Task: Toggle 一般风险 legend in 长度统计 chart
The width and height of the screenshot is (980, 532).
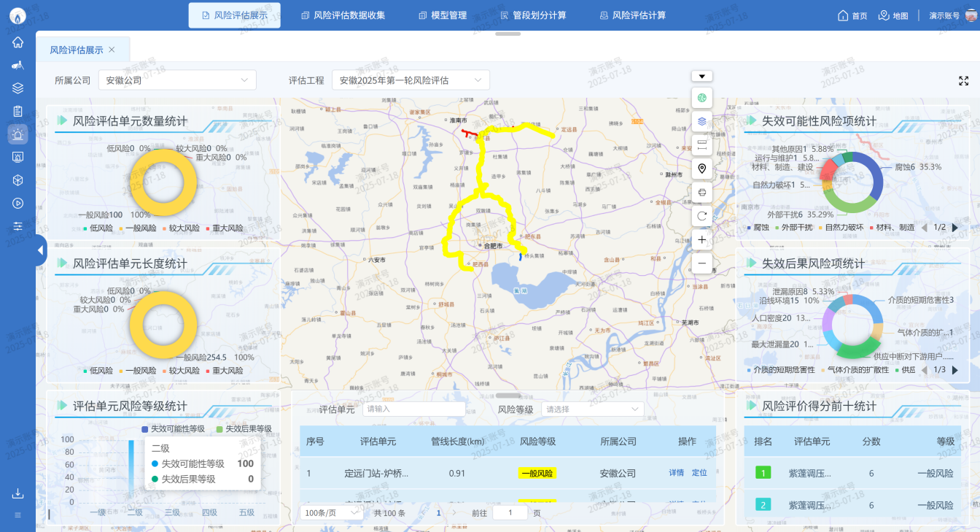Action: pos(137,371)
